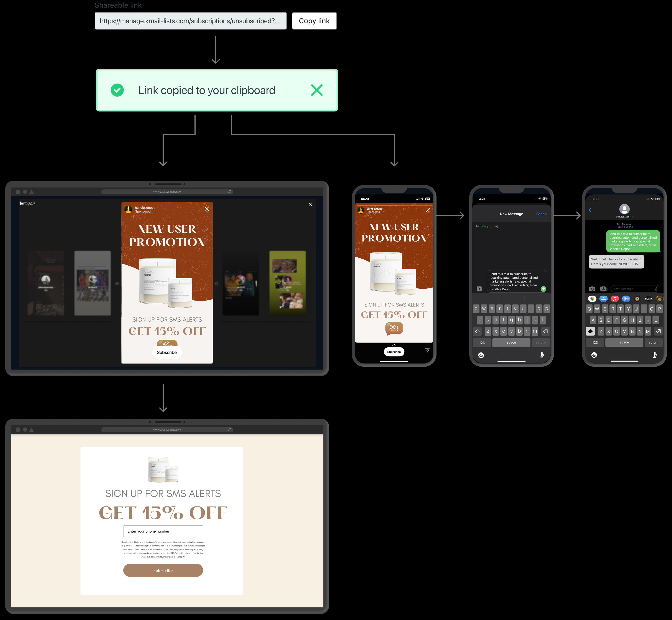Click the Instagram stories navigation arrow
672x620 pixels.
[217, 283]
